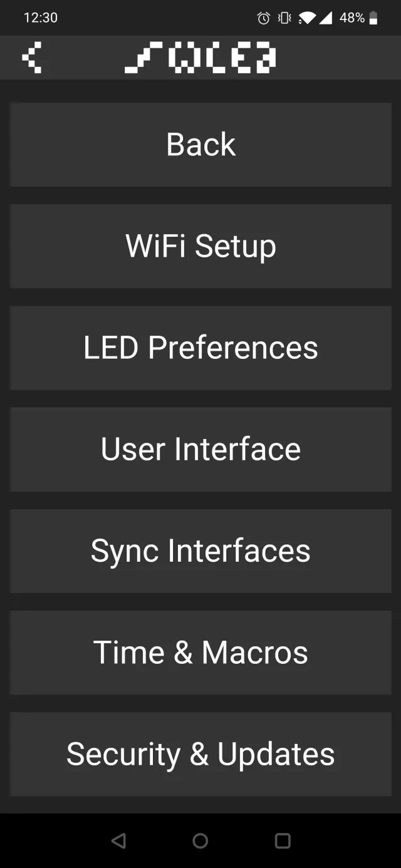
Task: Select Time & Macros
Action: coord(200,653)
